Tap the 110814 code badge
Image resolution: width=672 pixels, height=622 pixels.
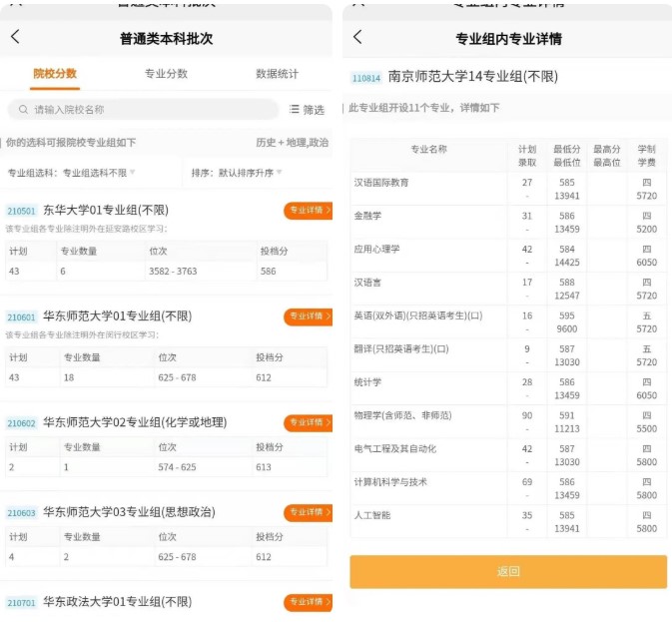(x=365, y=78)
